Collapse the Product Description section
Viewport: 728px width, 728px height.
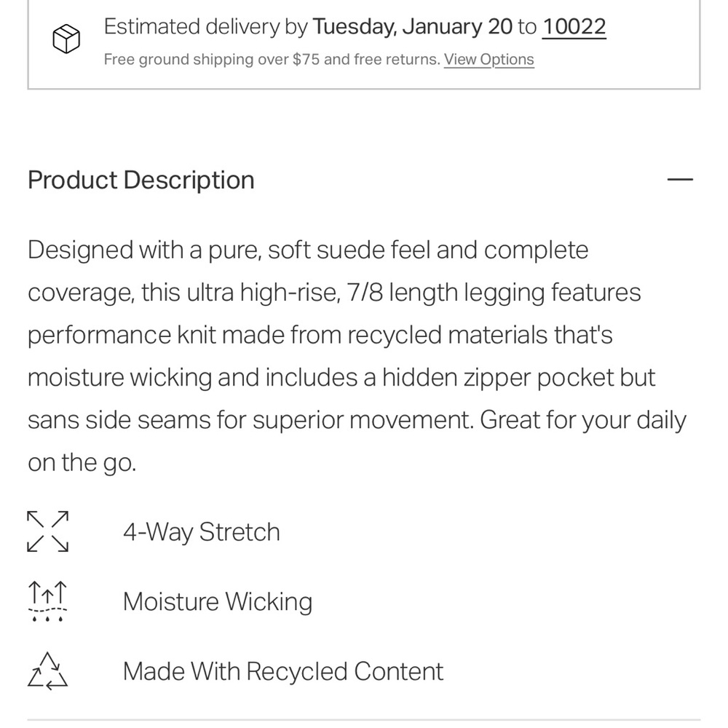[x=680, y=180]
